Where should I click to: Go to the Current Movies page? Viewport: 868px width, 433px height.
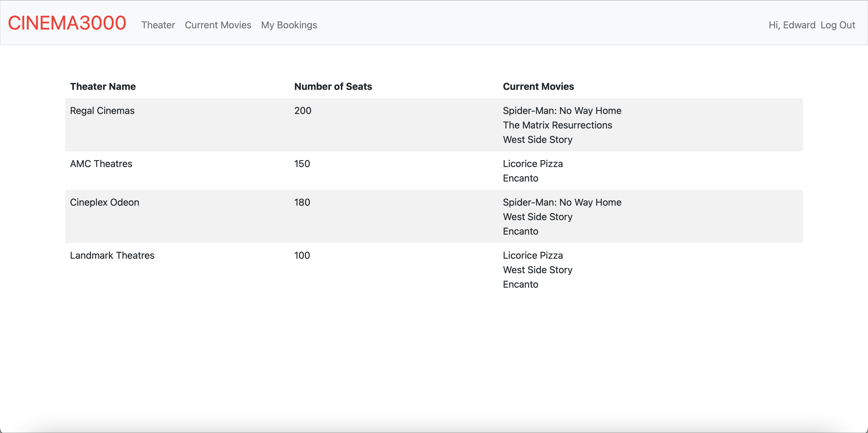click(x=218, y=25)
